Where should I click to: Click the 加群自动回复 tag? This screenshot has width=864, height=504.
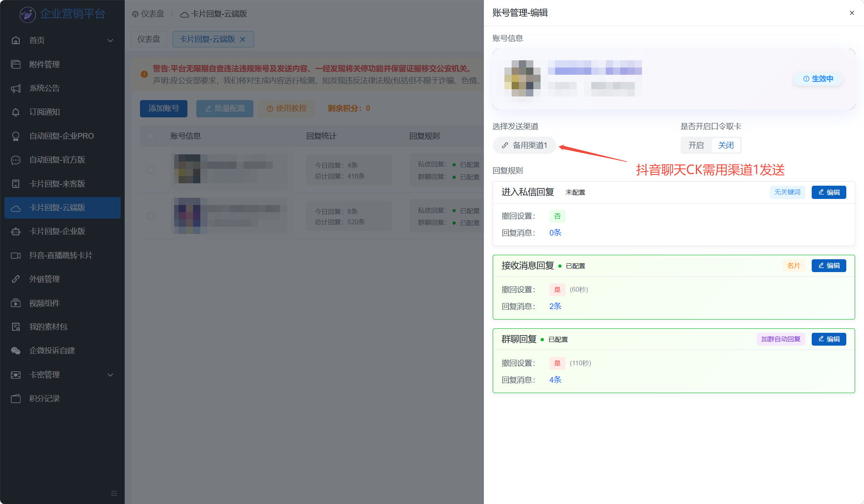(781, 339)
